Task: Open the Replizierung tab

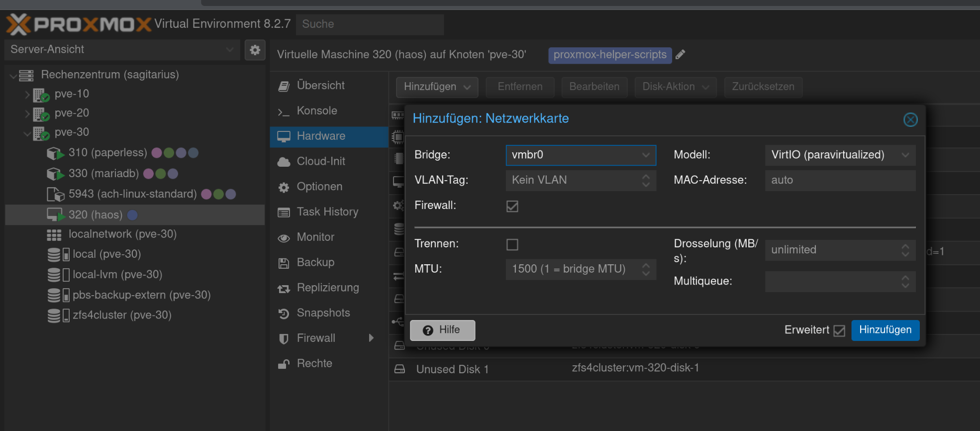Action: pos(329,288)
